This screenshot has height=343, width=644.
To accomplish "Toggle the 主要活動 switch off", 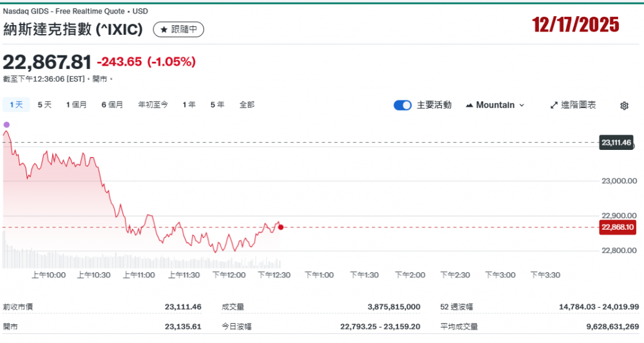I will pyautogui.click(x=402, y=105).
